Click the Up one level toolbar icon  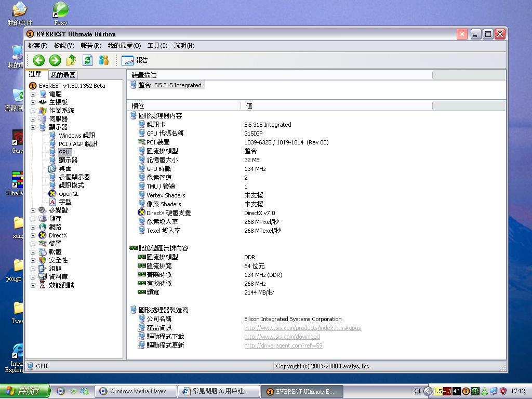click(x=71, y=60)
